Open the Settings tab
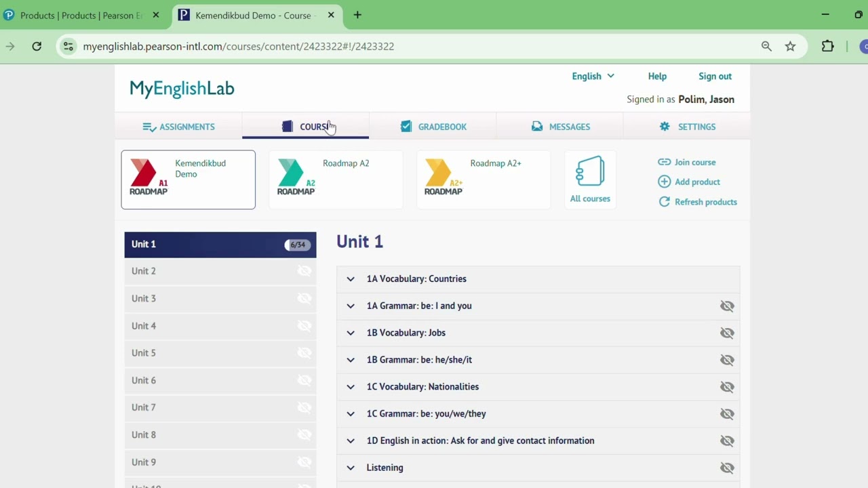 click(687, 127)
